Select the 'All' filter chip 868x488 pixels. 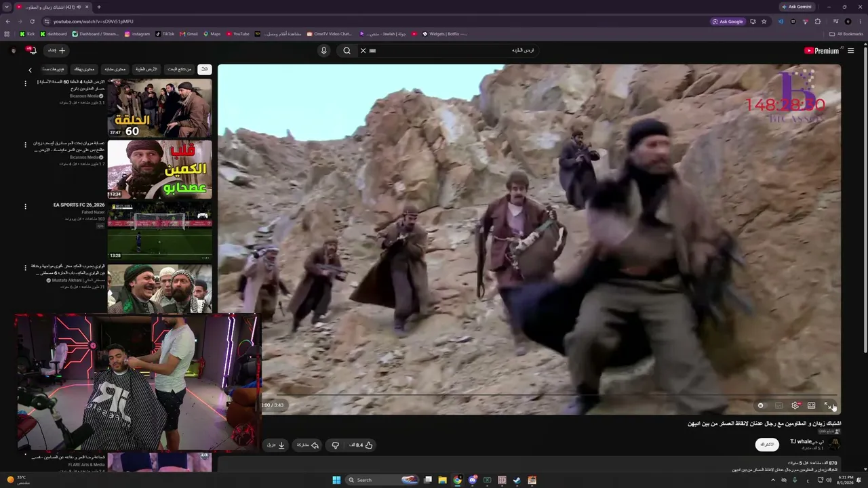(204, 69)
